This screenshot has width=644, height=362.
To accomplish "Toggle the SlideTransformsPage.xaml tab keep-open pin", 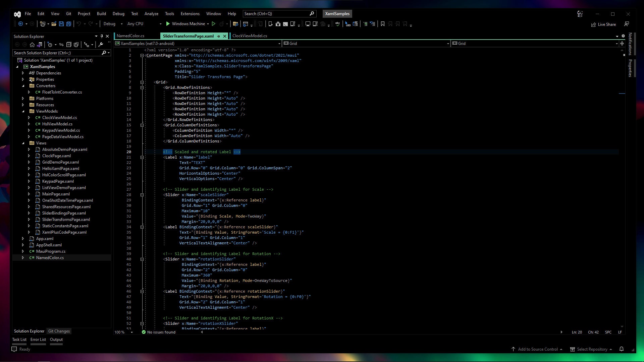I will coord(219,36).
